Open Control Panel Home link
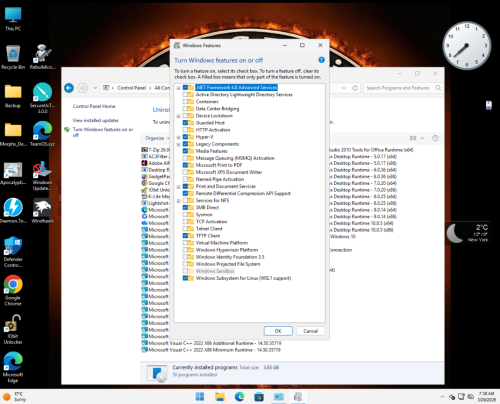 (x=94, y=106)
